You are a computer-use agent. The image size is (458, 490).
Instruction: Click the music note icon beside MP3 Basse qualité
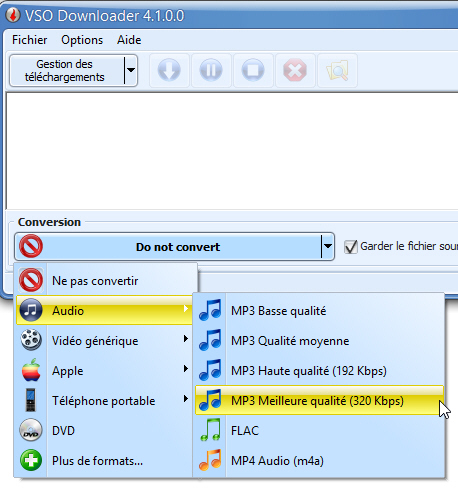(x=210, y=310)
